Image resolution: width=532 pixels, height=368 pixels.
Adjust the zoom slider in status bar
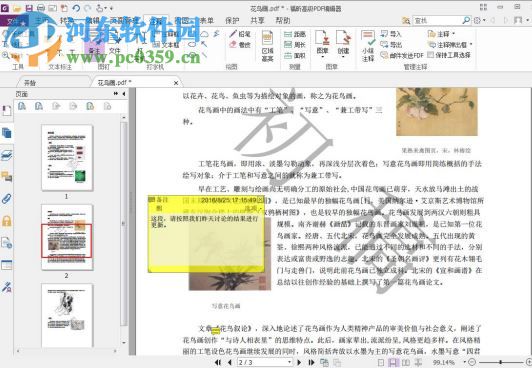(501, 362)
